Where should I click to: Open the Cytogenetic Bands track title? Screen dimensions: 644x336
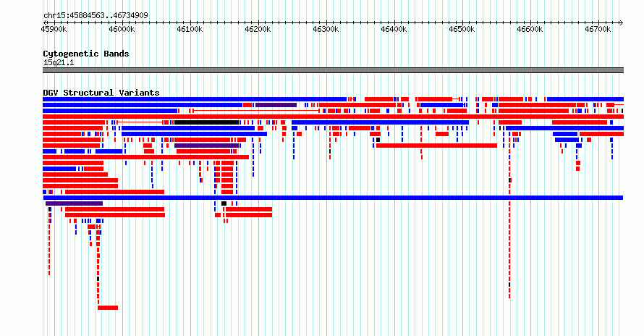pyautogui.click(x=86, y=54)
